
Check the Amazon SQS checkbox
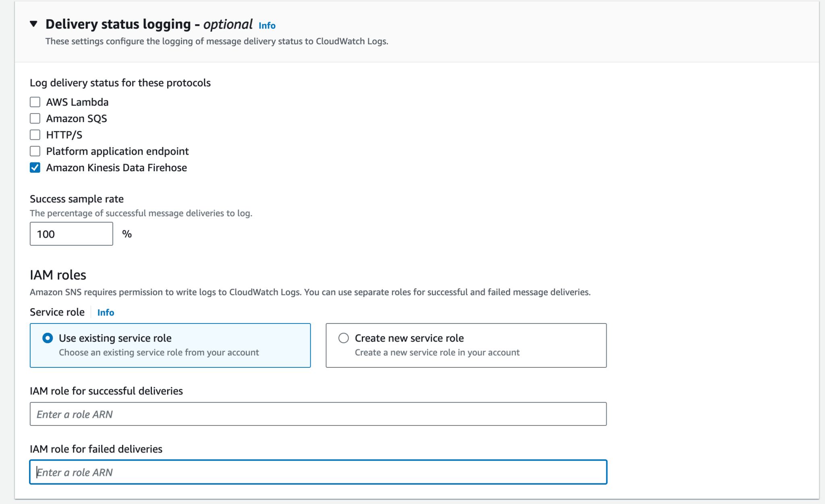35,118
